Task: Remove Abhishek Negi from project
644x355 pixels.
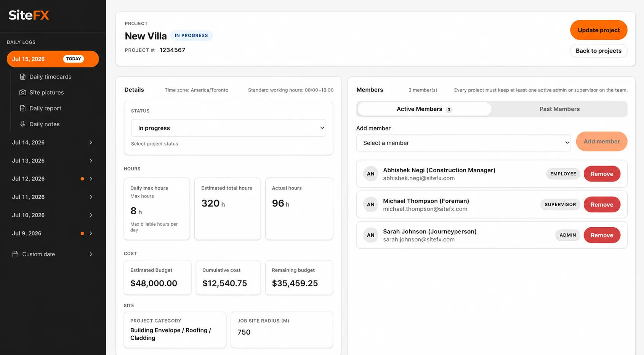Action: coord(602,174)
